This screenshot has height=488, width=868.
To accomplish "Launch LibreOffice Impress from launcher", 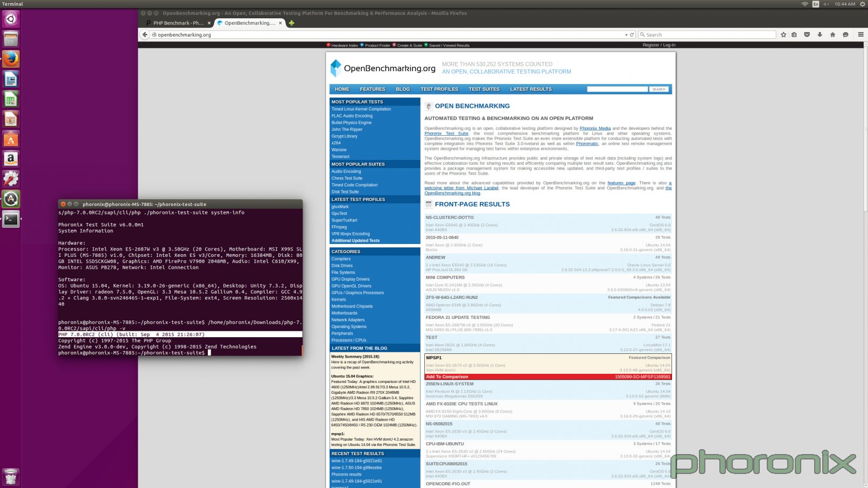I will pyautogui.click(x=11, y=119).
